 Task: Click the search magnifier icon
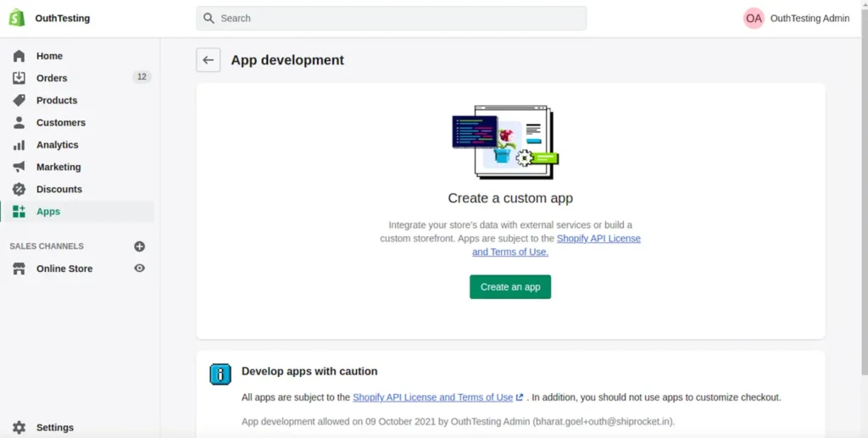[209, 19]
